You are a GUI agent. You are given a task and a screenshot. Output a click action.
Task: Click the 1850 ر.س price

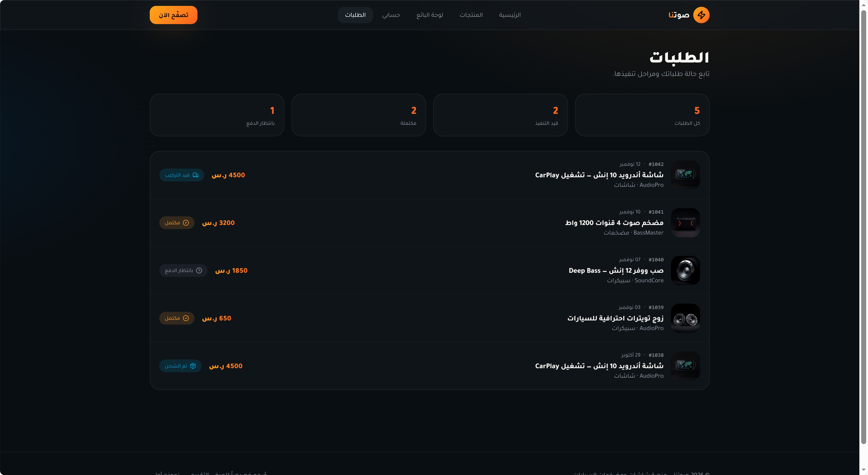pyautogui.click(x=231, y=270)
